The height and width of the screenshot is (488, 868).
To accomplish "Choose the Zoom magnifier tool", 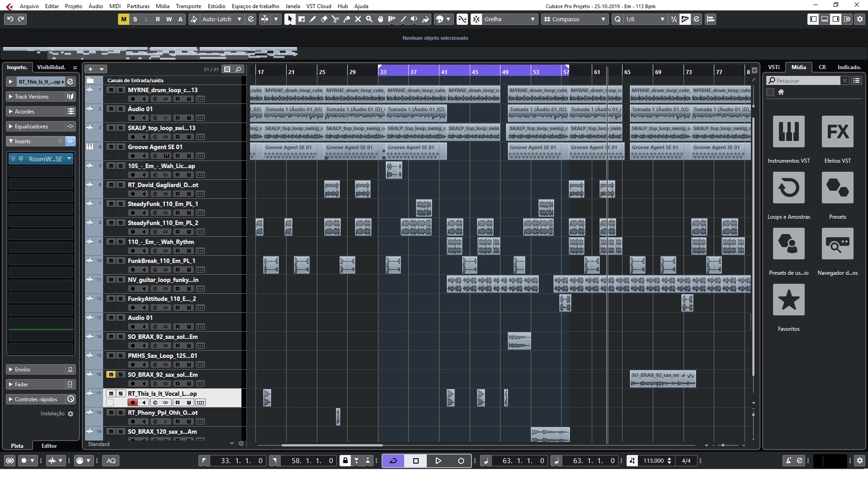I will (369, 19).
